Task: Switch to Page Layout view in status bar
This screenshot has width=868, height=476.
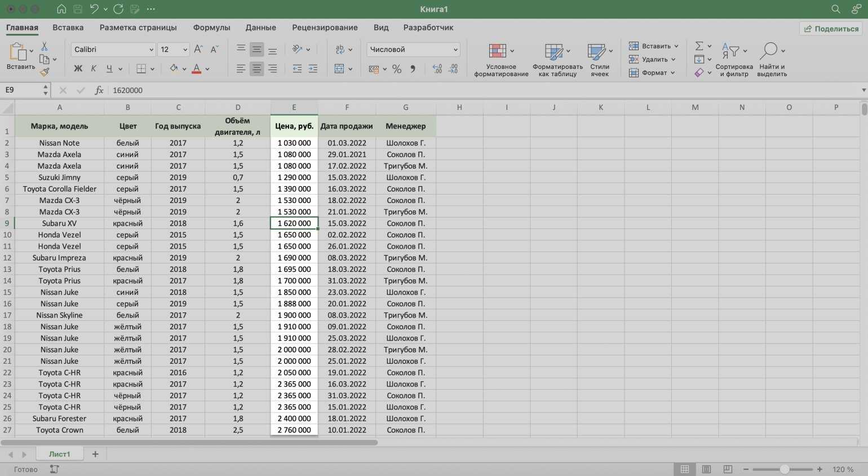Action: (706, 469)
